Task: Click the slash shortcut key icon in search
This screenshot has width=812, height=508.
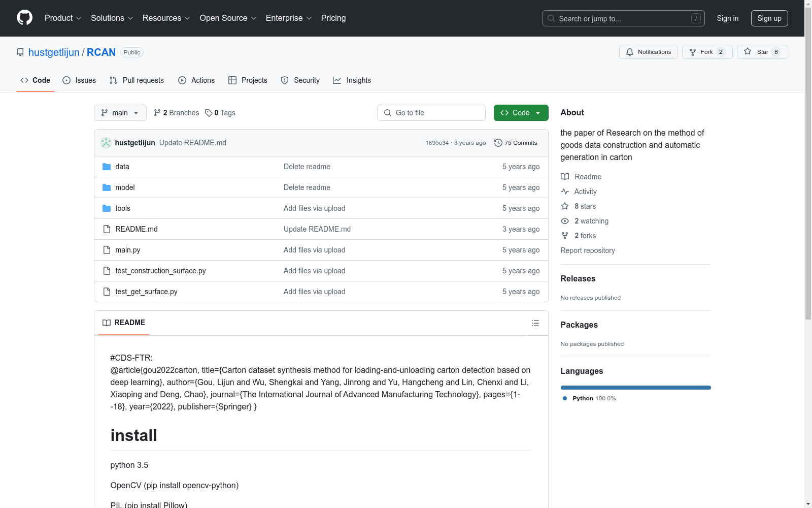Action: click(696, 18)
